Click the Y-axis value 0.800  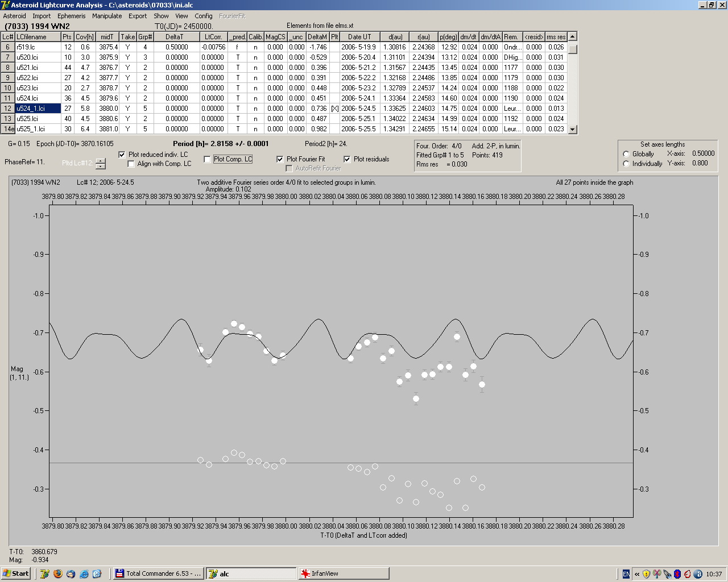700,163
